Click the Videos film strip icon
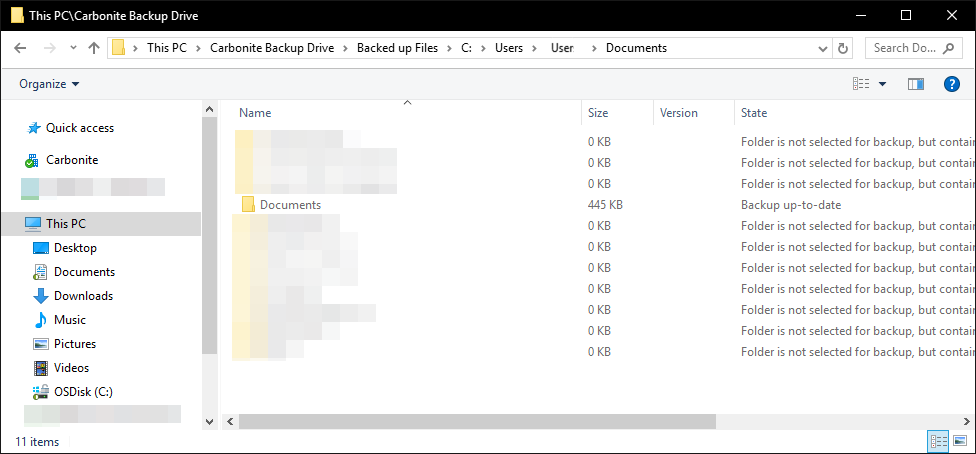976x454 pixels. pyautogui.click(x=40, y=368)
